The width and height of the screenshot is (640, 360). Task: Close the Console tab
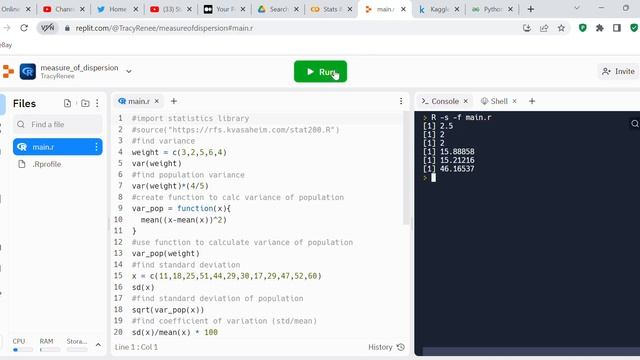466,101
